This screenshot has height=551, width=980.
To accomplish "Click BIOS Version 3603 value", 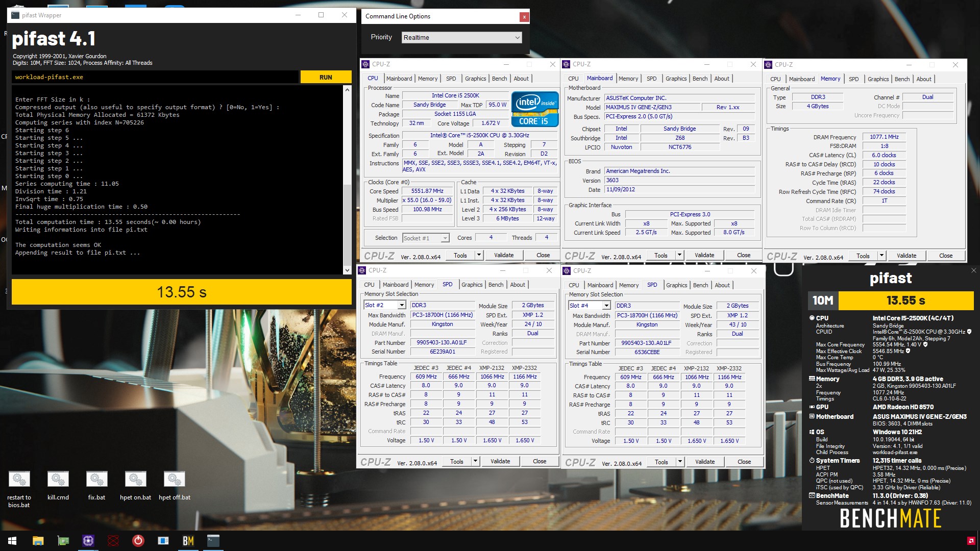I will [679, 181].
